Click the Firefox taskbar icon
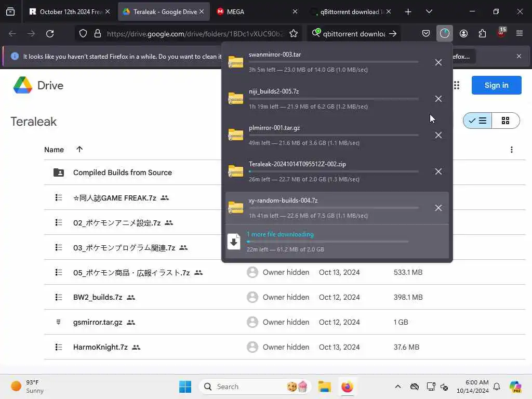Viewport: 532px width, 399px height. pyautogui.click(x=347, y=387)
